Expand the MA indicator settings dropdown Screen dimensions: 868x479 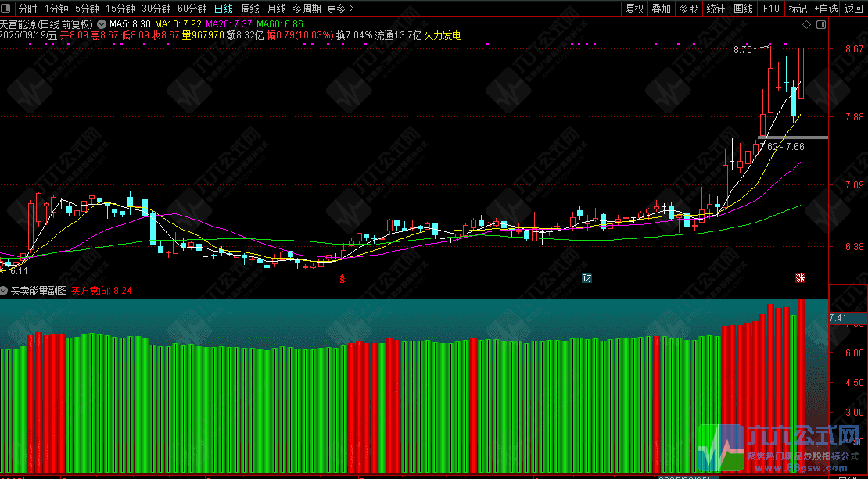[x=102, y=24]
